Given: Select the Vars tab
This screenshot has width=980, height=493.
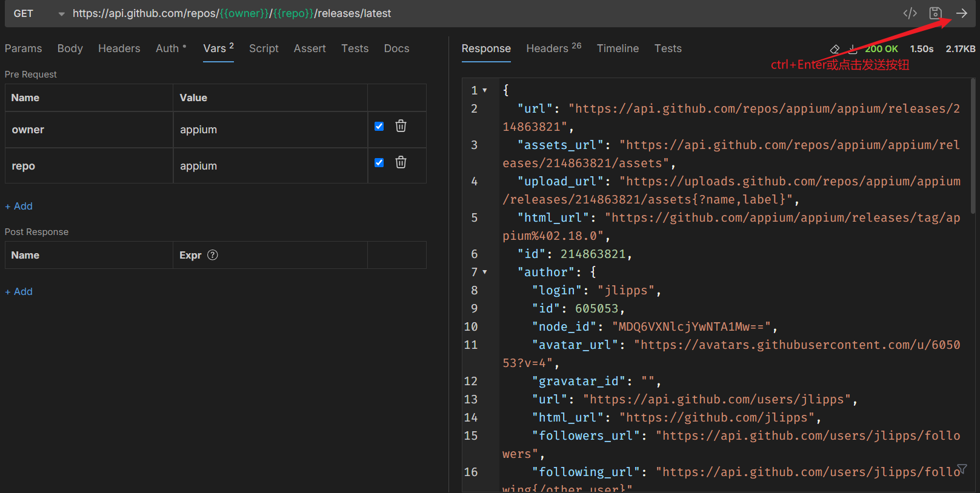Looking at the screenshot, I should click(x=218, y=48).
